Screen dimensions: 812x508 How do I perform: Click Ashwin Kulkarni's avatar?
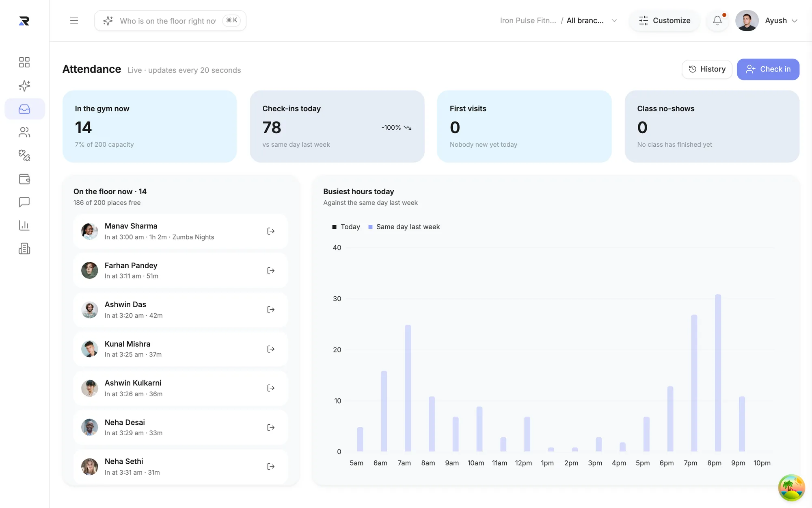(89, 388)
